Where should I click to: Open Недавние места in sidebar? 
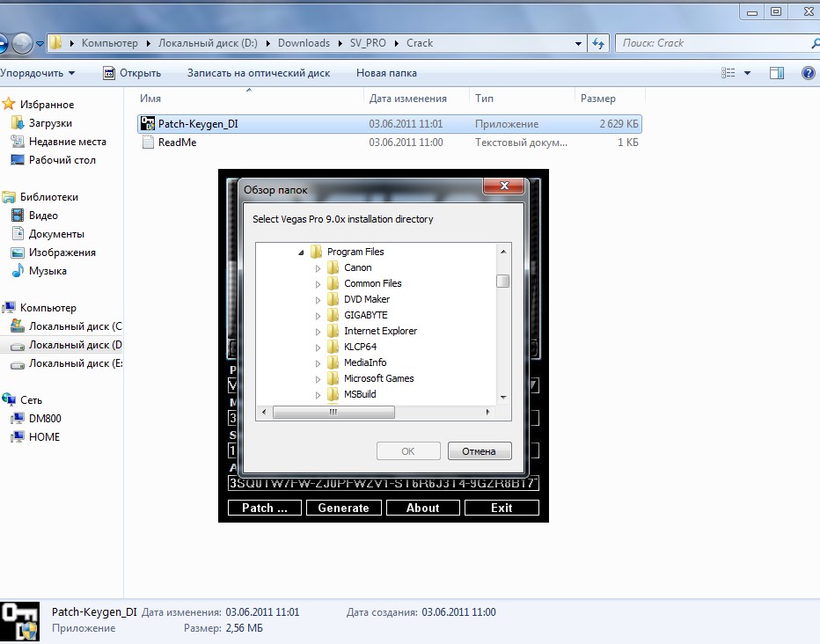(68, 142)
